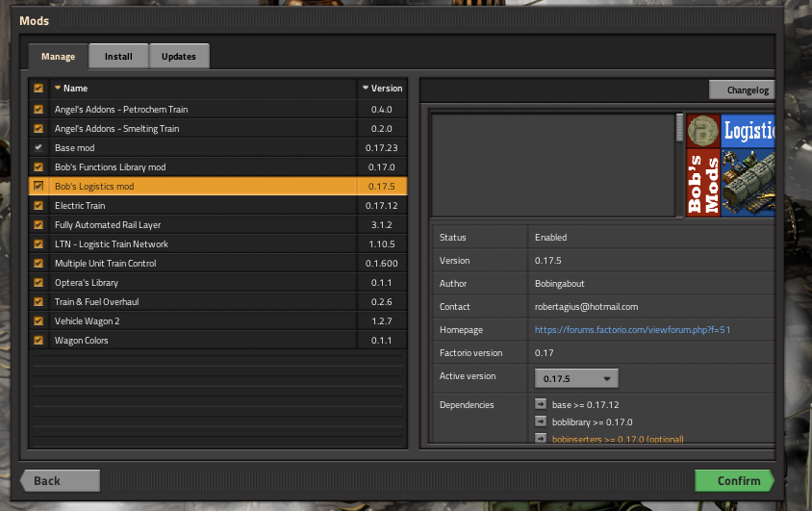
Task: Click the 'base >= 0.17.12' dependency text
Action: point(585,404)
